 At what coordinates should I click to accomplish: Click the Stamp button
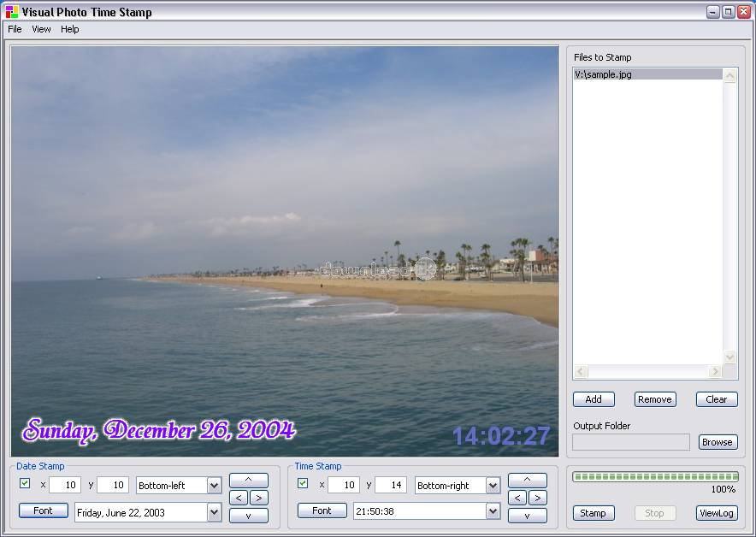point(594,513)
